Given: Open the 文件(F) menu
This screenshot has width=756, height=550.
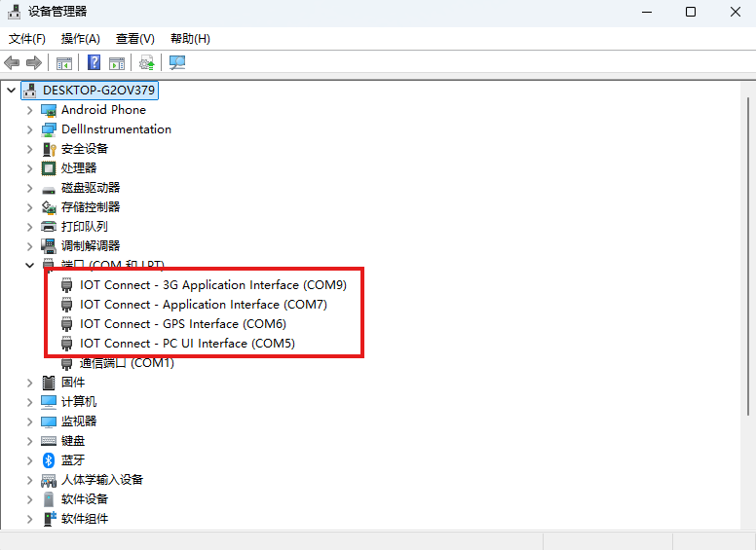Looking at the screenshot, I should pyautogui.click(x=27, y=39).
